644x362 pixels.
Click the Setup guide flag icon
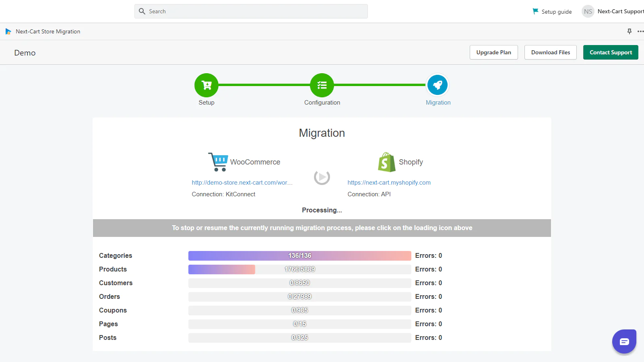(535, 12)
